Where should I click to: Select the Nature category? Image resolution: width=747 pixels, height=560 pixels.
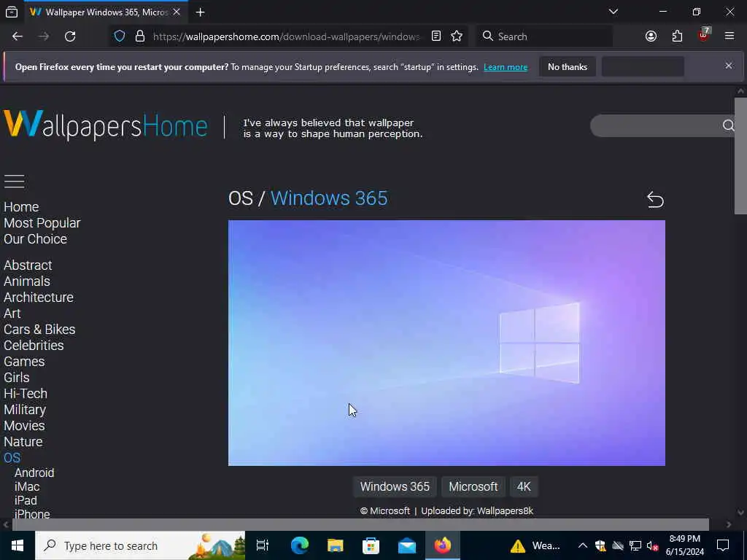point(23,442)
